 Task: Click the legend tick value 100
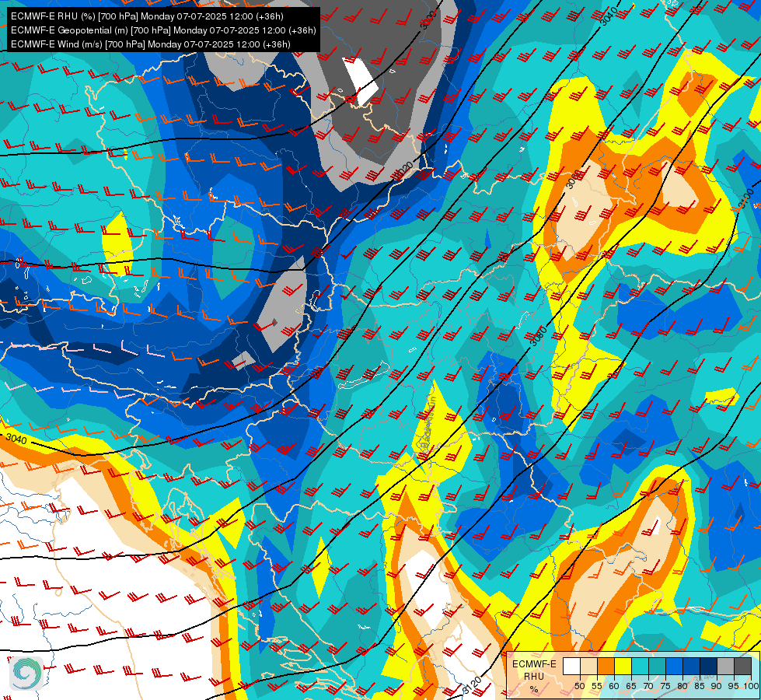(752, 686)
